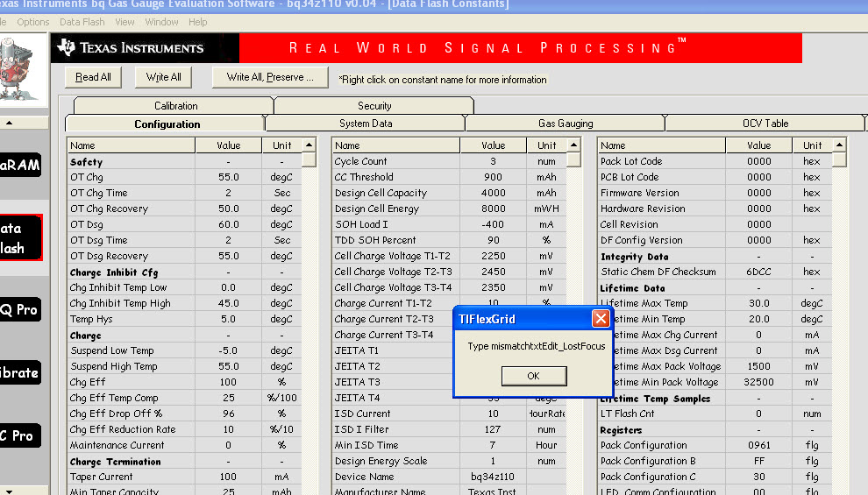This screenshot has width=868, height=495.
Task: Click the robot mascot image
Action: pyautogui.click(x=20, y=68)
